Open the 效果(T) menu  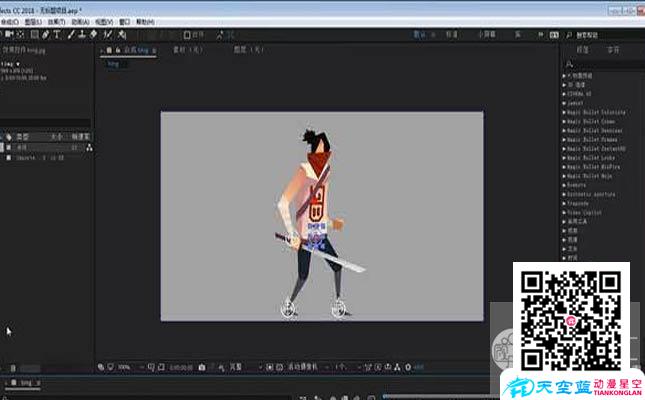point(56,22)
